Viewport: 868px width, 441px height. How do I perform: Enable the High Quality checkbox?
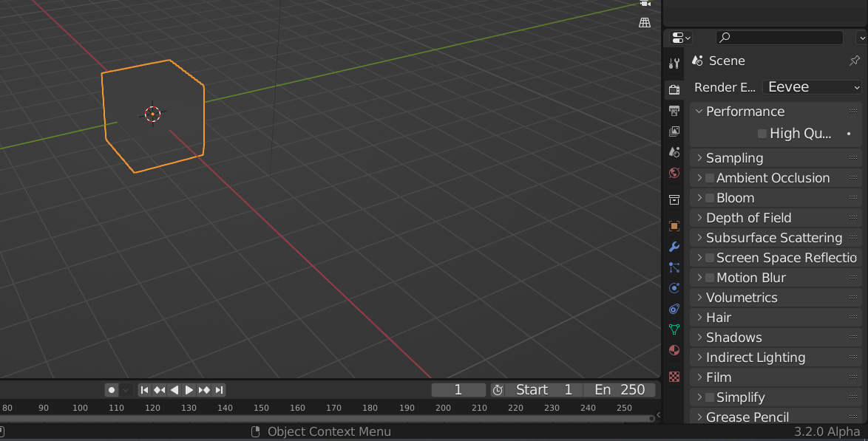pyautogui.click(x=762, y=134)
